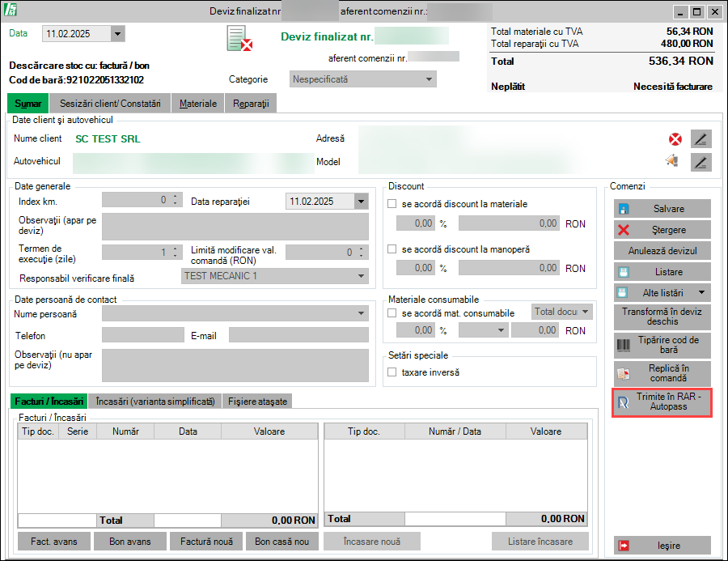Click the edit pencil icon beside client address
The height and width of the screenshot is (561, 728).
point(700,139)
